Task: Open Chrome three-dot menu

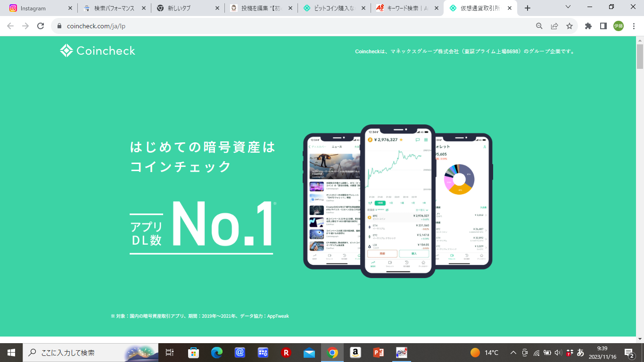Action: pyautogui.click(x=633, y=26)
